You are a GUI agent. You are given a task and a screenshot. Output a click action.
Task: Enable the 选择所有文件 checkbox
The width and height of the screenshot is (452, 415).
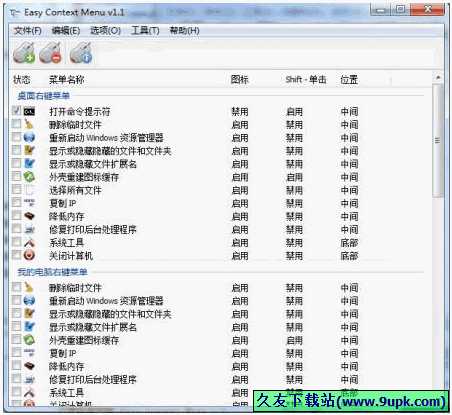16,189
